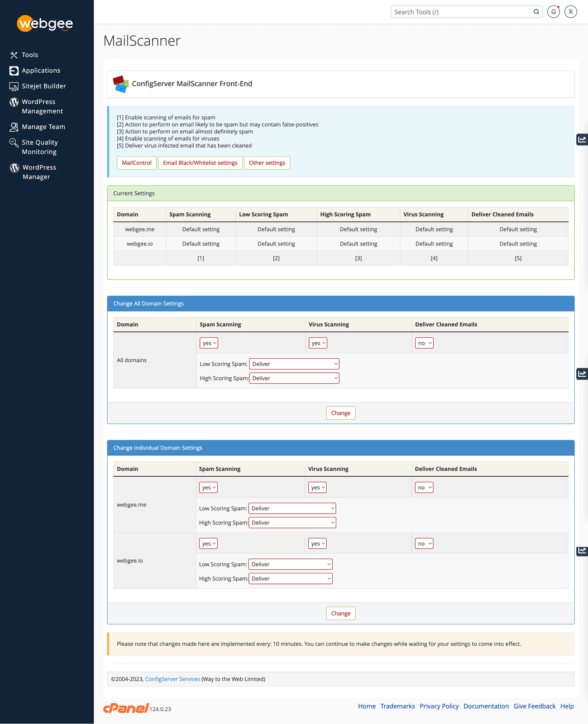Open Trademarks footer link
Screen dimensions: 588x724
click(x=398, y=706)
